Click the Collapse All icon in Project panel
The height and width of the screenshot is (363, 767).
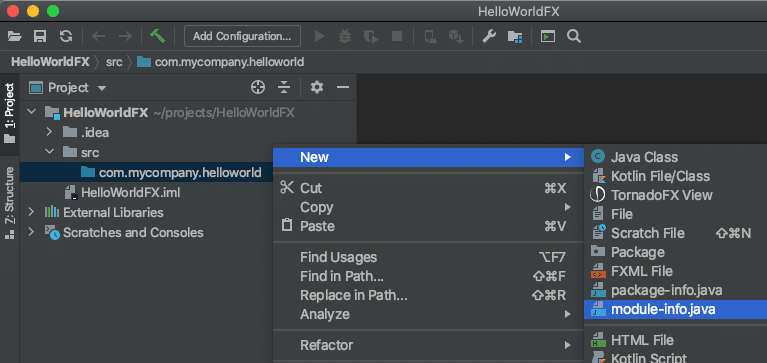284,88
